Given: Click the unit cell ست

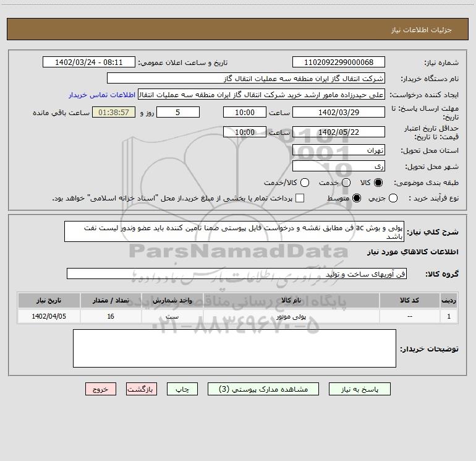Looking at the screenshot, I should [172, 316].
